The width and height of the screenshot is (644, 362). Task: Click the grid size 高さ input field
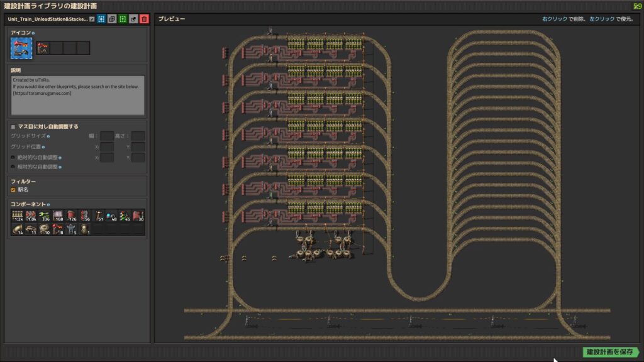138,136
